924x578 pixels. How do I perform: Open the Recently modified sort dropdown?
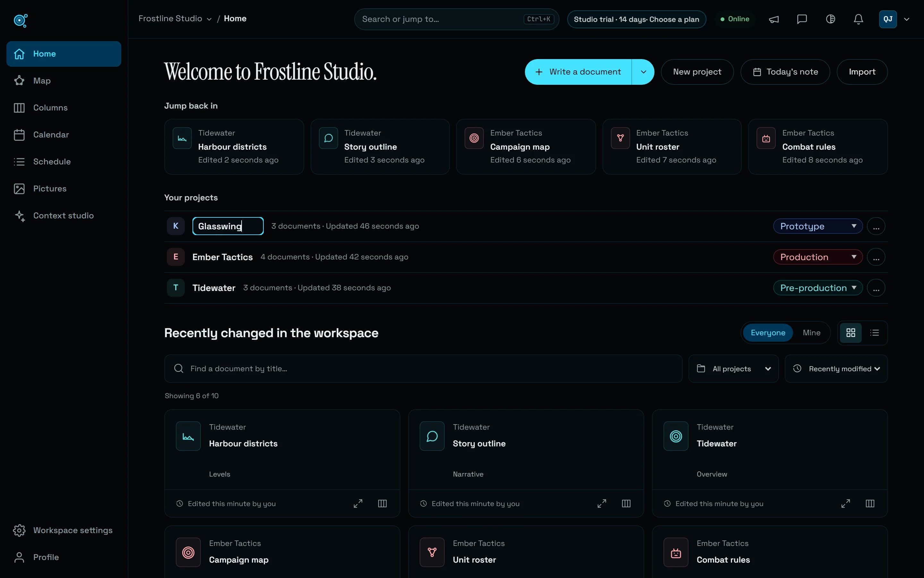(836, 369)
